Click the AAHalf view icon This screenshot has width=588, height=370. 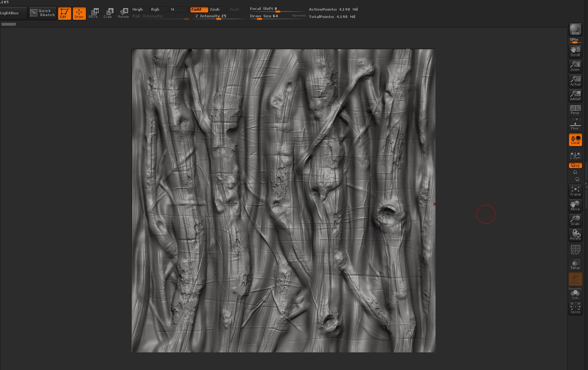pos(575,95)
